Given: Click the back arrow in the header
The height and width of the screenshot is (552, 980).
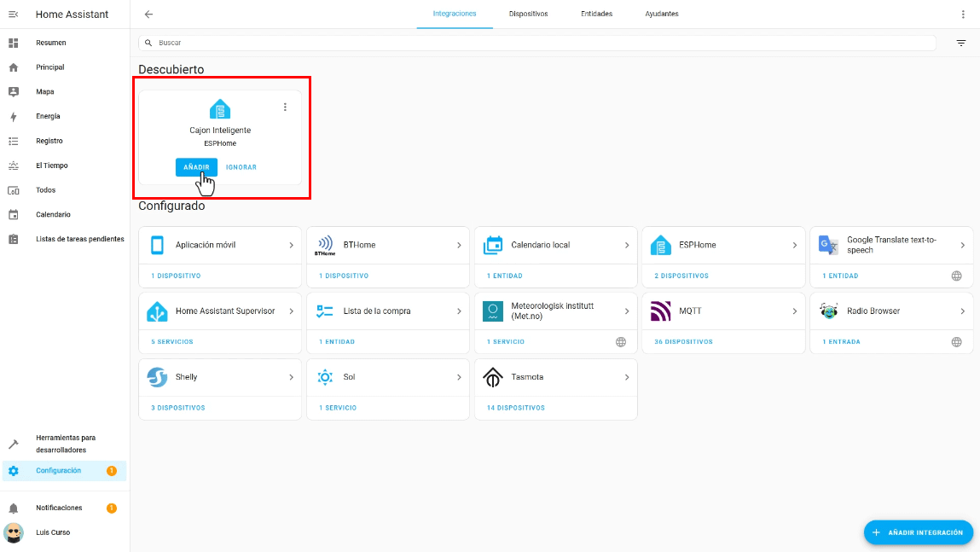Looking at the screenshot, I should pos(149,15).
